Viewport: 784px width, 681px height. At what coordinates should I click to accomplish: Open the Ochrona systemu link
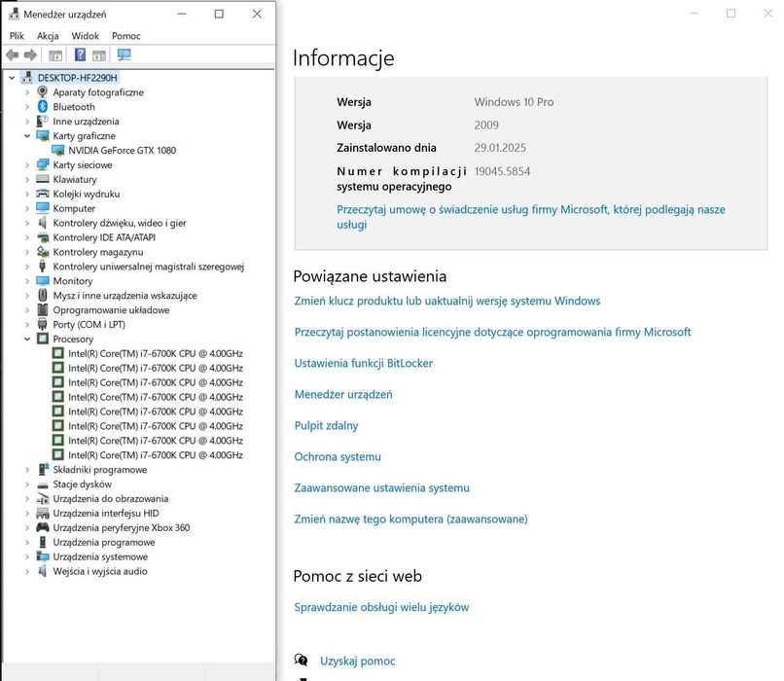coord(338,456)
